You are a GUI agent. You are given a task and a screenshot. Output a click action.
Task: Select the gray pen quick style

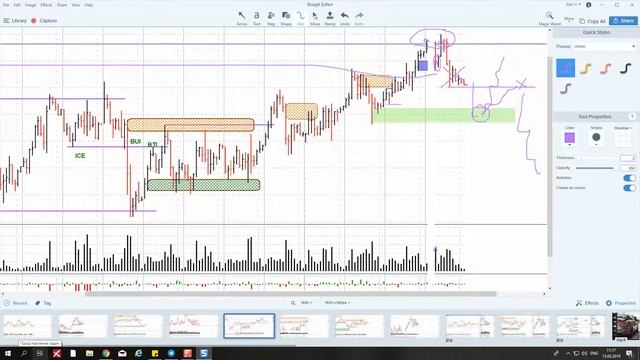click(565, 88)
